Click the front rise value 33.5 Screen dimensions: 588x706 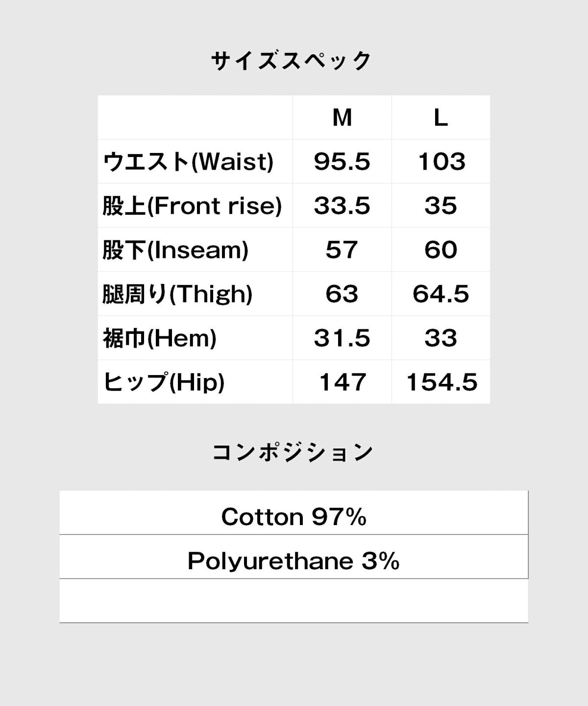342,206
